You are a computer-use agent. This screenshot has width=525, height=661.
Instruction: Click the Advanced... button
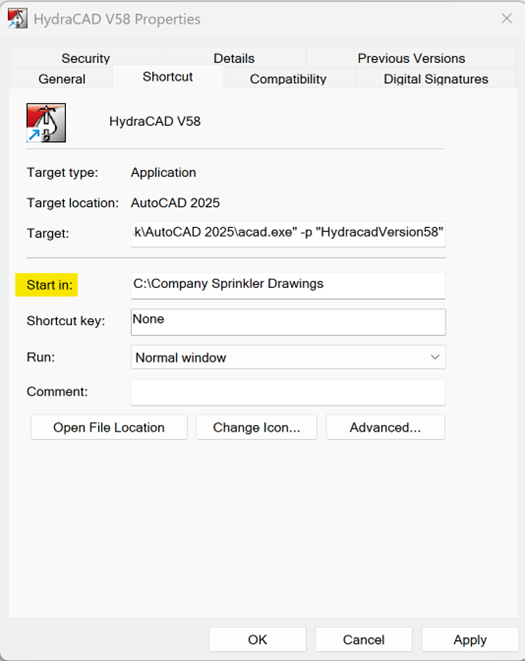[385, 427]
